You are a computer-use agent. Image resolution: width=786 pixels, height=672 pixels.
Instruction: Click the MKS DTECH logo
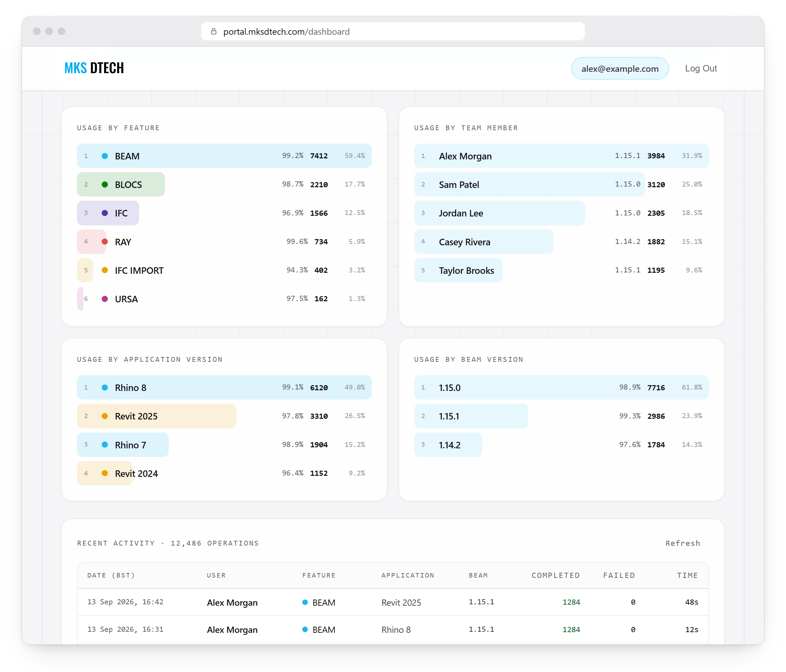click(x=94, y=68)
